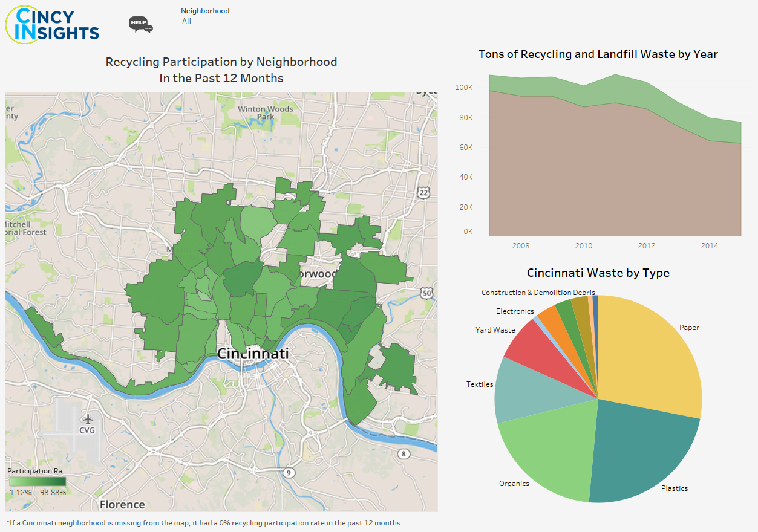
Task: Click the 100K axis label
Action: (464, 88)
